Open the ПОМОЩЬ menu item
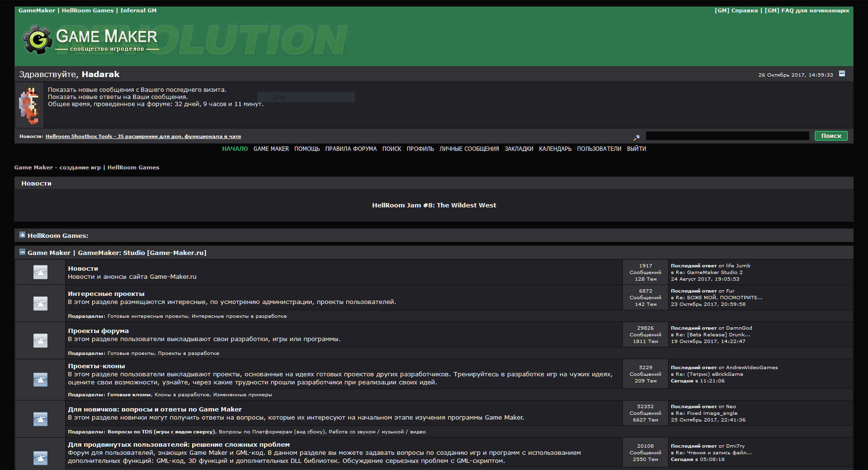The width and height of the screenshot is (868, 470). click(x=307, y=149)
